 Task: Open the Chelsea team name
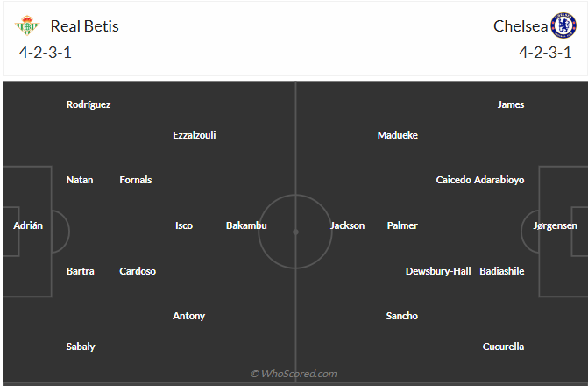point(520,26)
